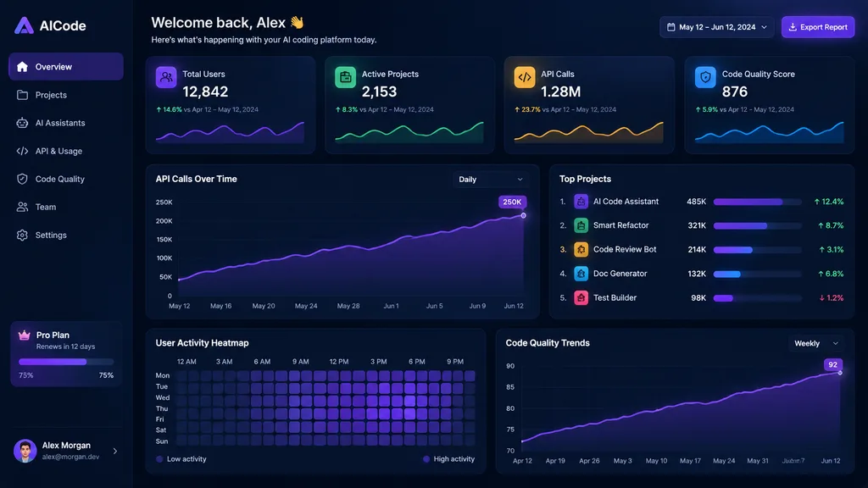Click the Smart Refactor project icon
Viewport: 868px width, 488px height.
[581, 225]
